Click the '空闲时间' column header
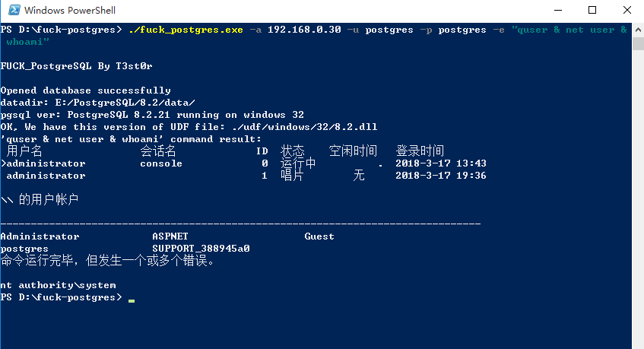The height and width of the screenshot is (349, 644). [x=354, y=151]
